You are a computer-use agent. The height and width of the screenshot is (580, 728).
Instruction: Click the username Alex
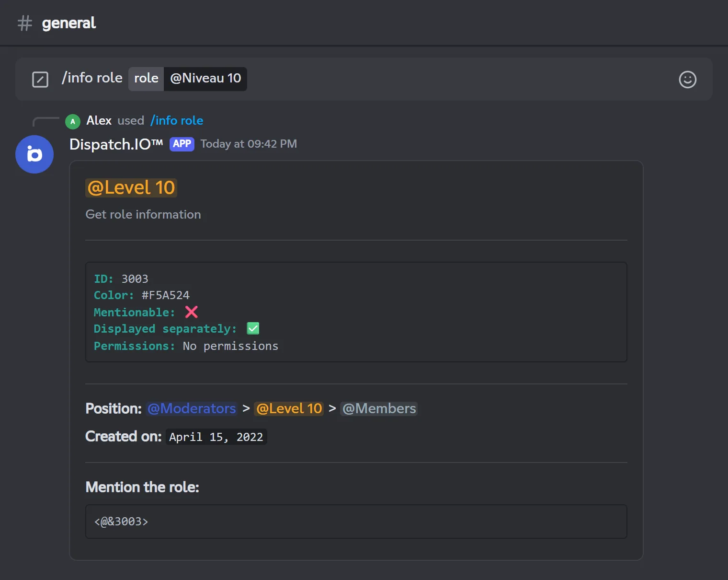(x=99, y=120)
